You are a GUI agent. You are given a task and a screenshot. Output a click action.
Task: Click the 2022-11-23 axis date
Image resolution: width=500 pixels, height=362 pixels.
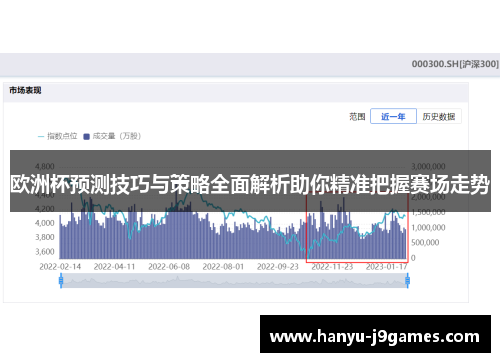point(332,267)
